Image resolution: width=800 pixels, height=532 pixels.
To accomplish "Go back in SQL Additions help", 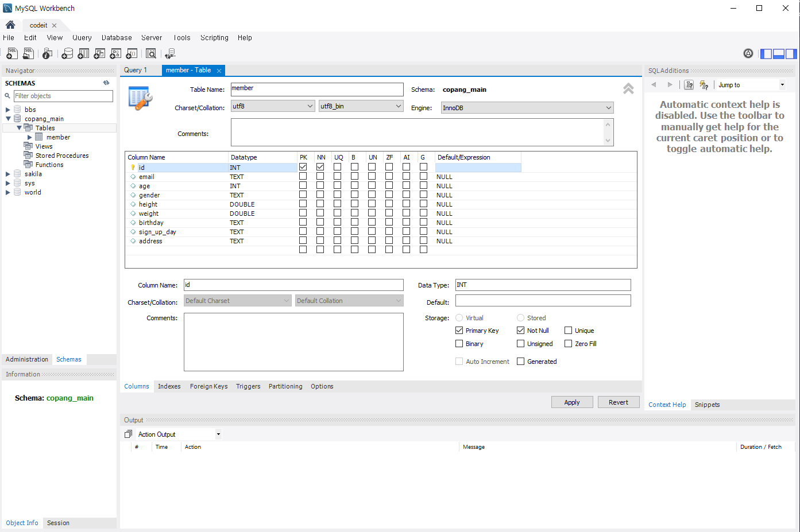I will [654, 84].
